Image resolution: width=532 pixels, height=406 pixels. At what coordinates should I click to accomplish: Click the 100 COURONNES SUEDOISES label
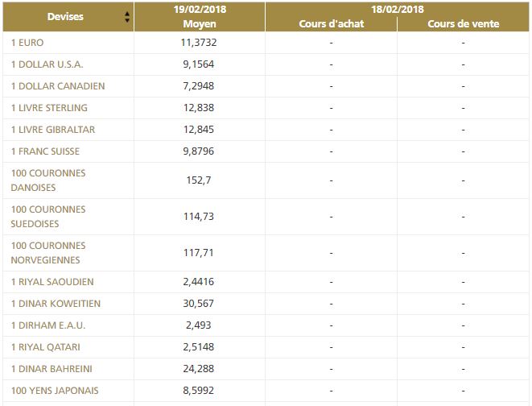coord(48,217)
